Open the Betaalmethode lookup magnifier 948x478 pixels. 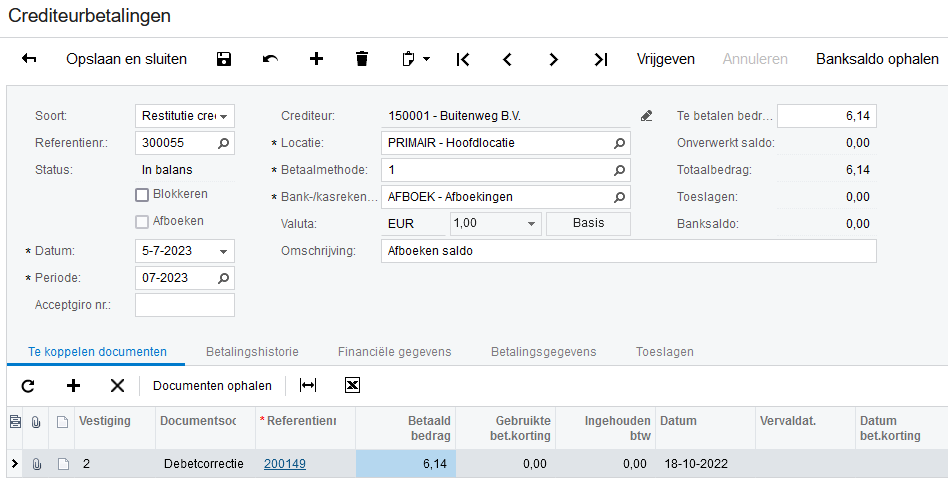[619, 170]
